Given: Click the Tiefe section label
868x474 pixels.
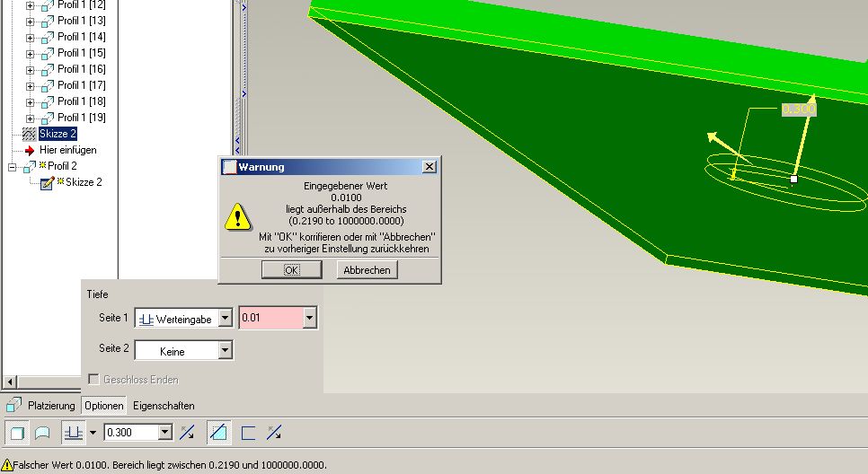Looking at the screenshot, I should (97, 294).
